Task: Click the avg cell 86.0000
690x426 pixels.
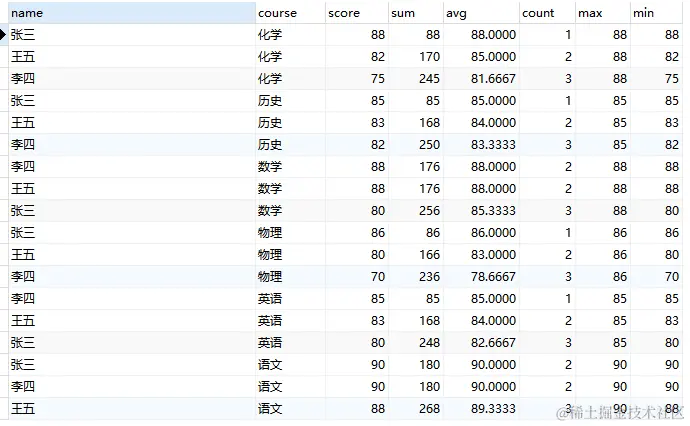Action: point(481,233)
